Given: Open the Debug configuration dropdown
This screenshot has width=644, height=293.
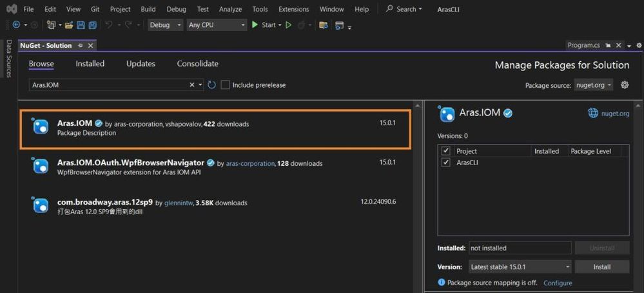Looking at the screenshot, I should coord(165,25).
